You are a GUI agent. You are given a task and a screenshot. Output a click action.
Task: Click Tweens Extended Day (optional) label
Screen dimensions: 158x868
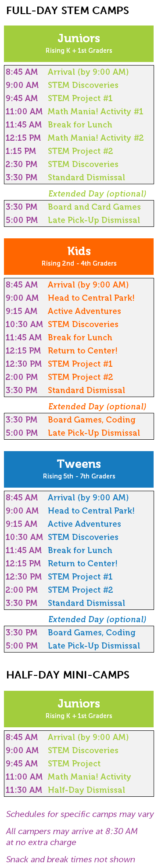(97, 620)
